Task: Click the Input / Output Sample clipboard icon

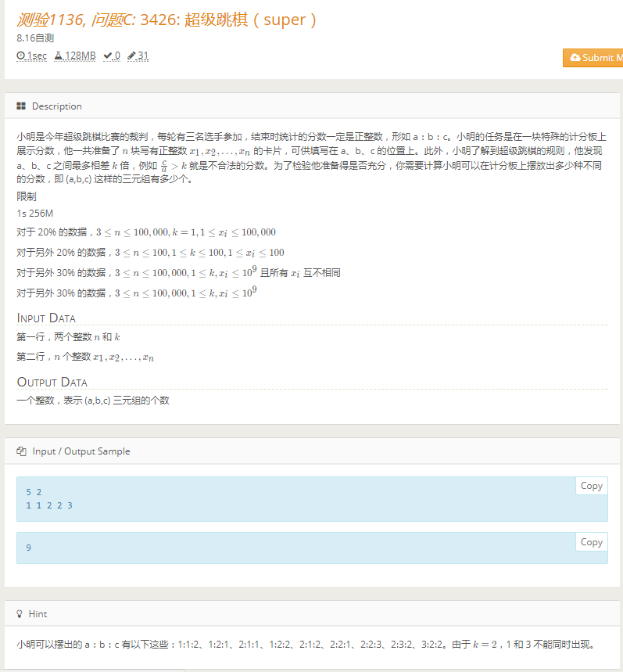Action: [21, 451]
